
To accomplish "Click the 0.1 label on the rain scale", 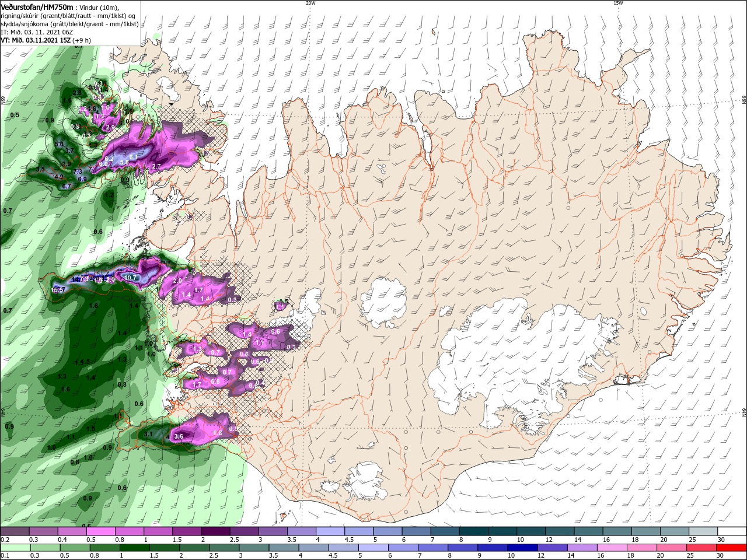I will click(x=4, y=555).
